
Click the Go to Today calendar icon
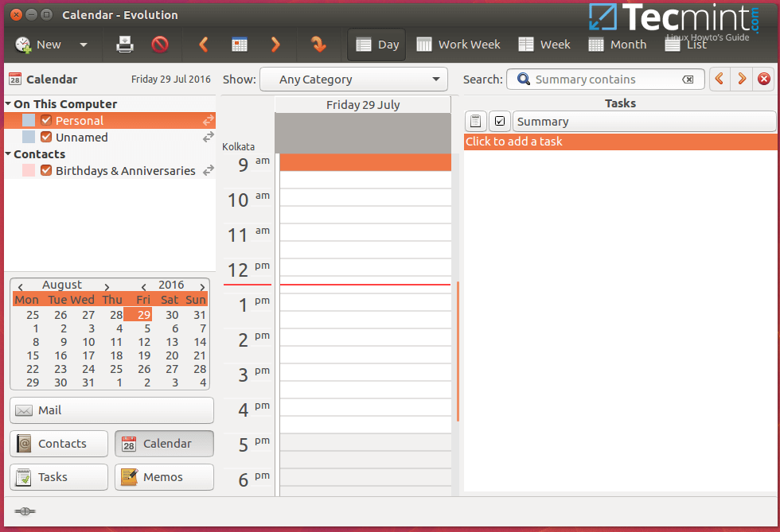[240, 45]
